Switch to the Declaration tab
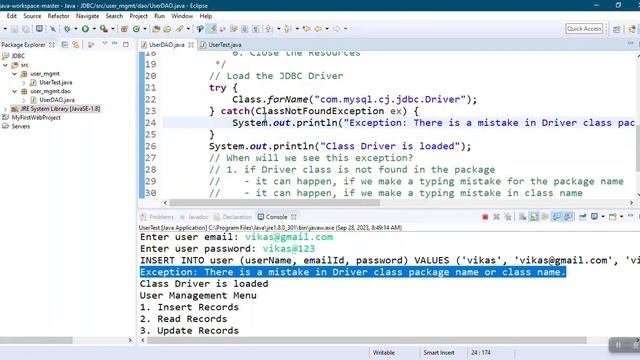The image size is (640, 360). pos(233,217)
